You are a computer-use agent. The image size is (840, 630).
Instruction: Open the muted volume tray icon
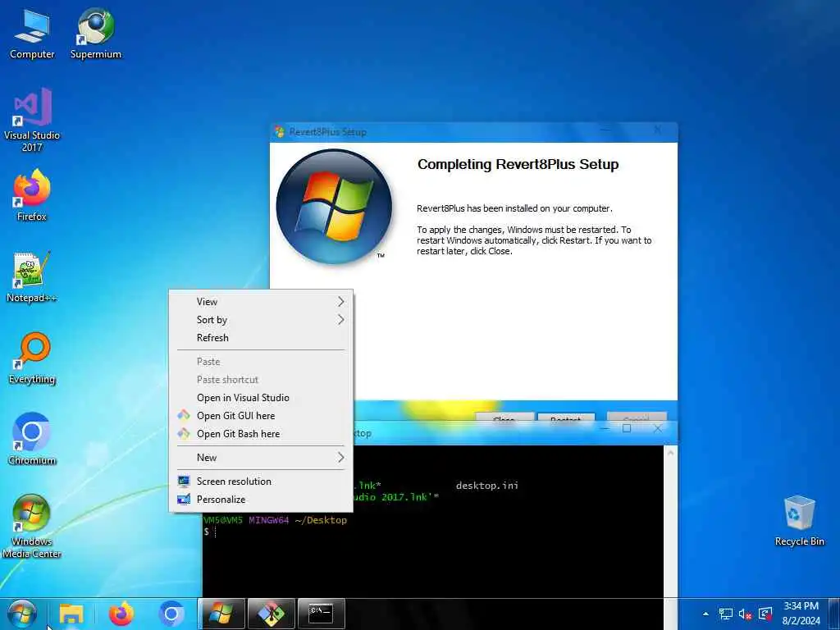[x=745, y=614]
